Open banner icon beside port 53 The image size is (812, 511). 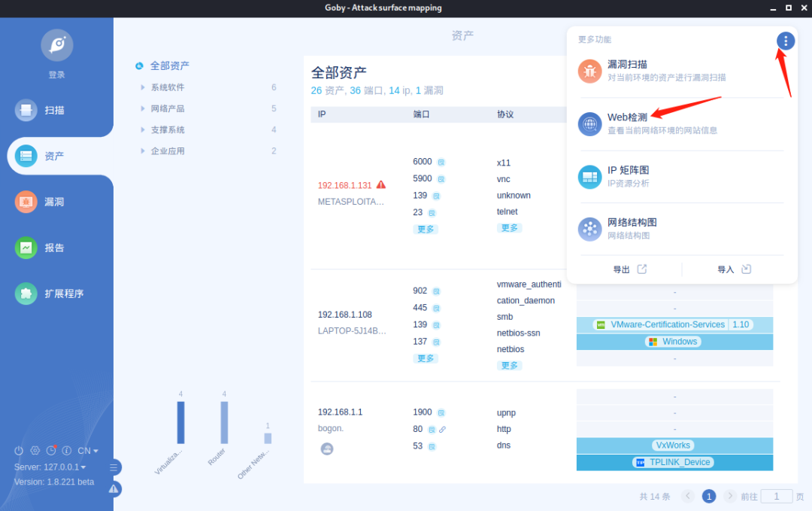(x=432, y=447)
